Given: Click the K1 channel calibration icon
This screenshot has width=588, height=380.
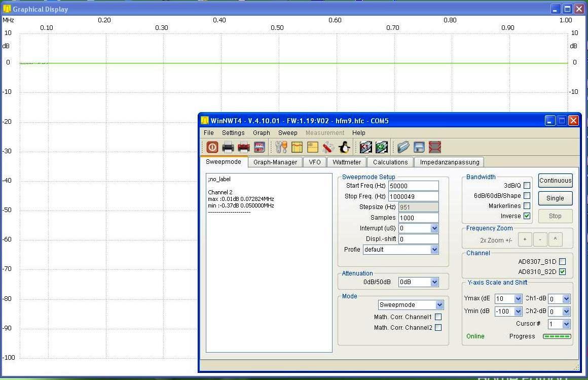Looking at the screenshot, I should click(x=365, y=147).
